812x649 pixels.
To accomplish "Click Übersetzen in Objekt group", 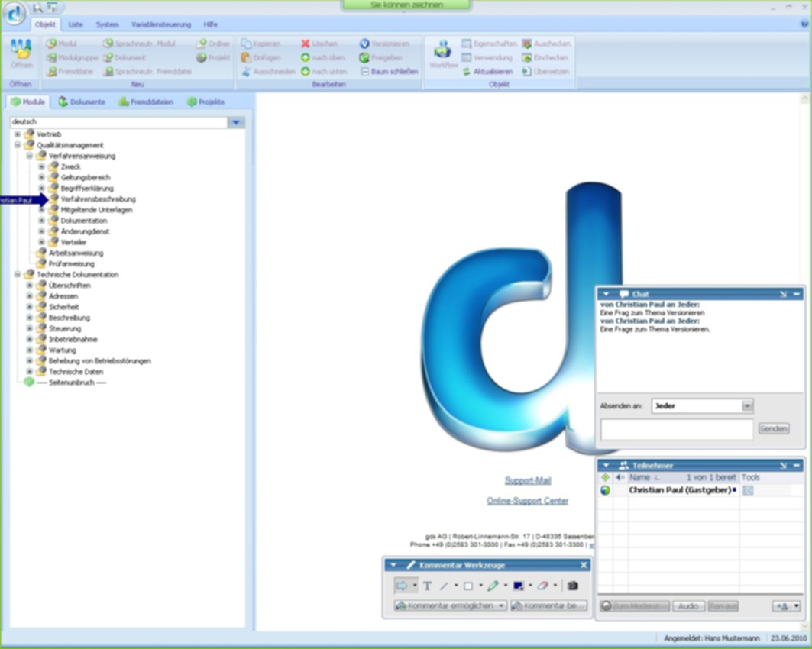I will click(x=545, y=72).
